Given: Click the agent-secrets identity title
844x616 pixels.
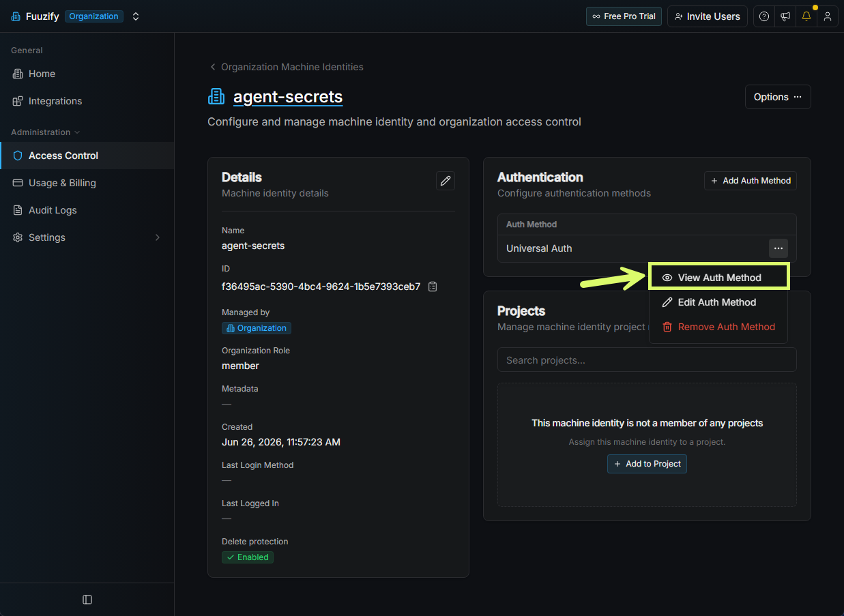Looking at the screenshot, I should pyautogui.click(x=288, y=97).
